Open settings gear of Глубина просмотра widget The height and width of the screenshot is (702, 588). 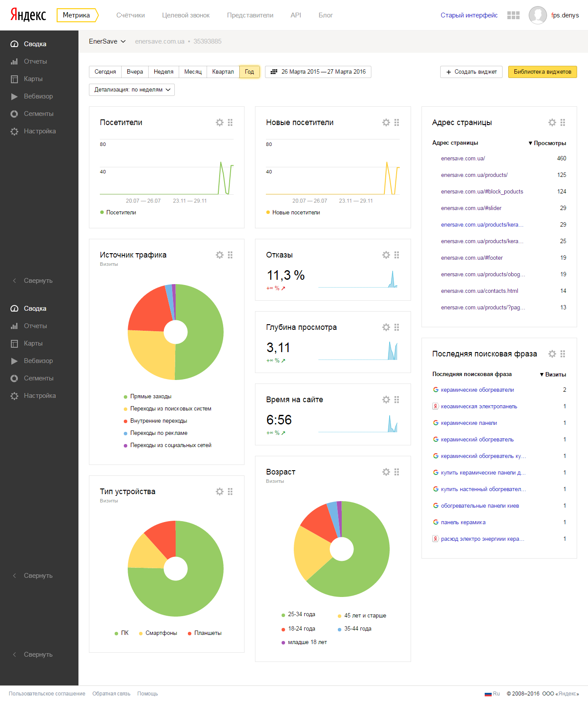pos(386,327)
